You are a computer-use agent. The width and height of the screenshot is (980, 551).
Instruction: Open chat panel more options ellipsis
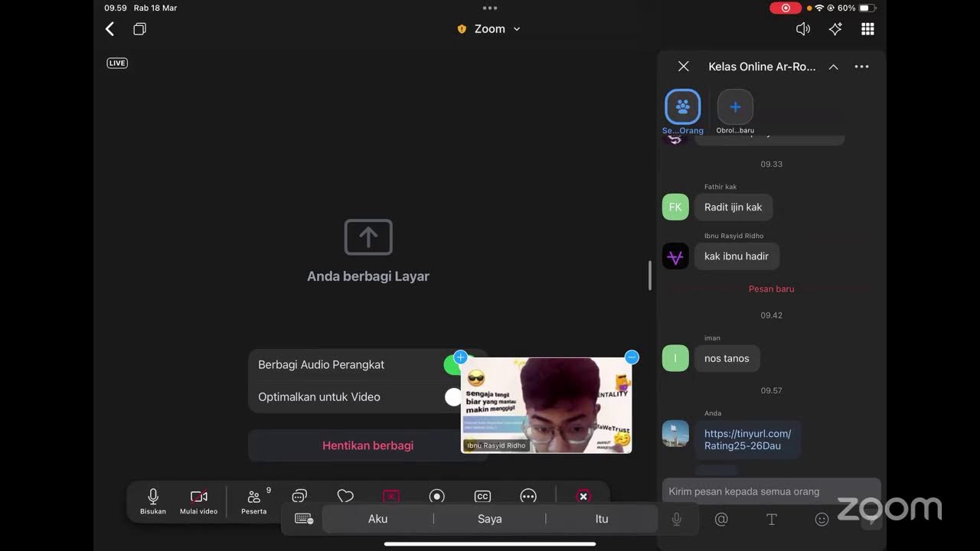[x=861, y=67]
